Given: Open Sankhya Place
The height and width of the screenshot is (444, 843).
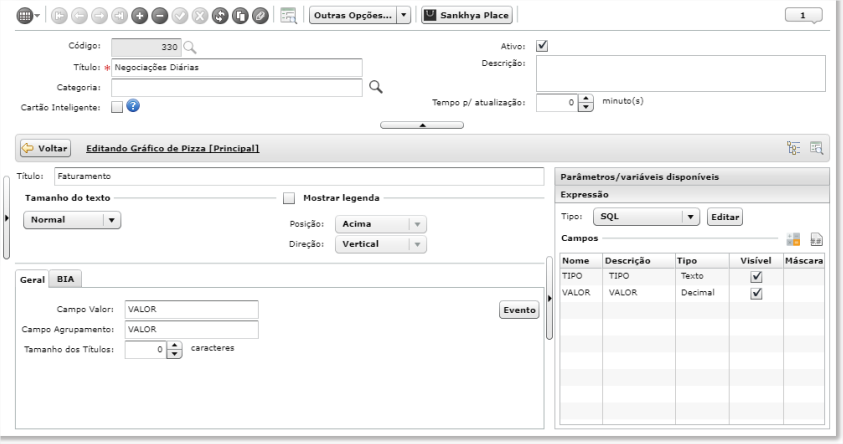Looking at the screenshot, I should point(467,16).
